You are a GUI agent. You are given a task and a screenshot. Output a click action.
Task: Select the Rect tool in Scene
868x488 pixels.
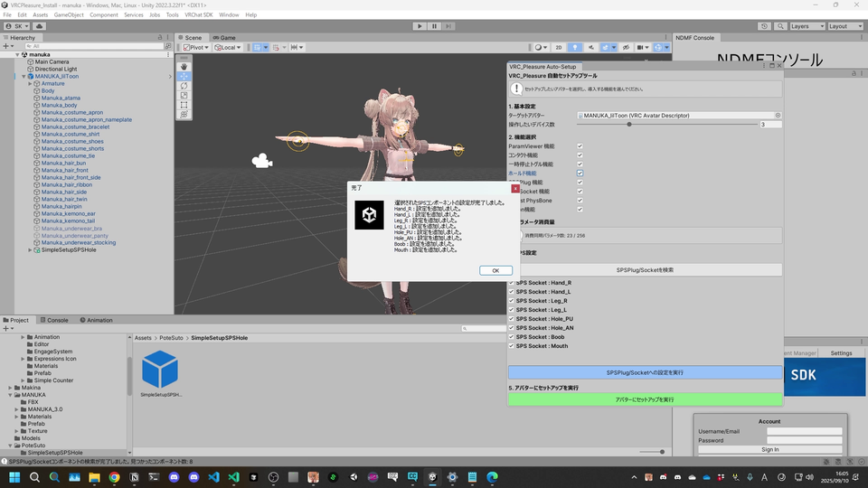pyautogui.click(x=184, y=105)
